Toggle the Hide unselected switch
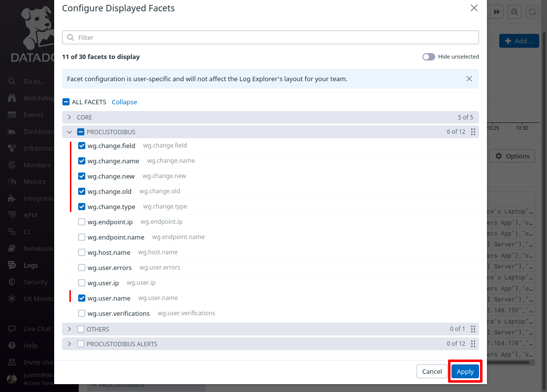 pyautogui.click(x=429, y=57)
